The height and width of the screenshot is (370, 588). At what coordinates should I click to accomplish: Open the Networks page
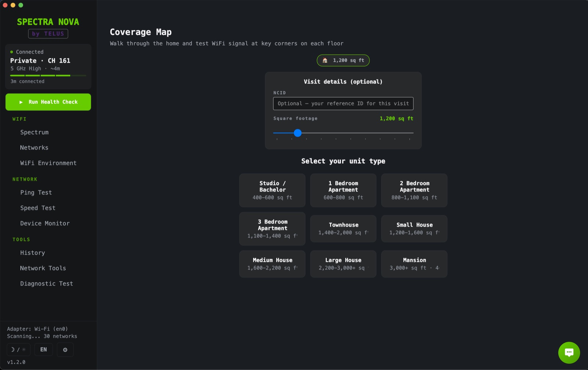pos(34,148)
